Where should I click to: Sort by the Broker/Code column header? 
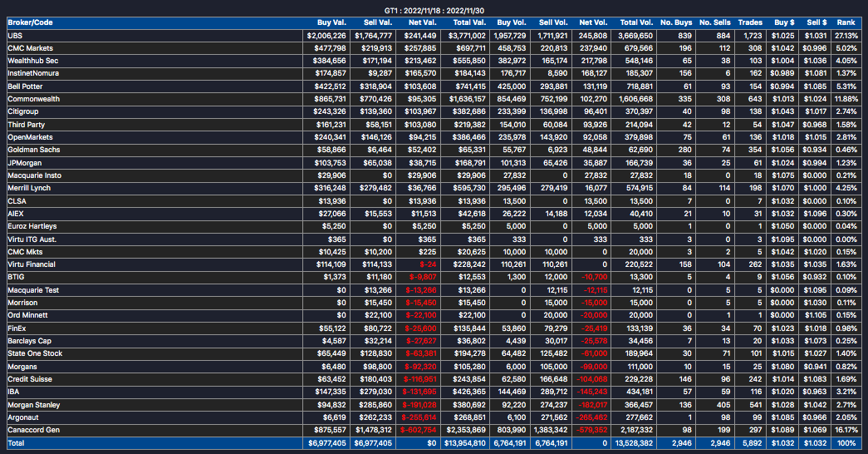(31, 22)
